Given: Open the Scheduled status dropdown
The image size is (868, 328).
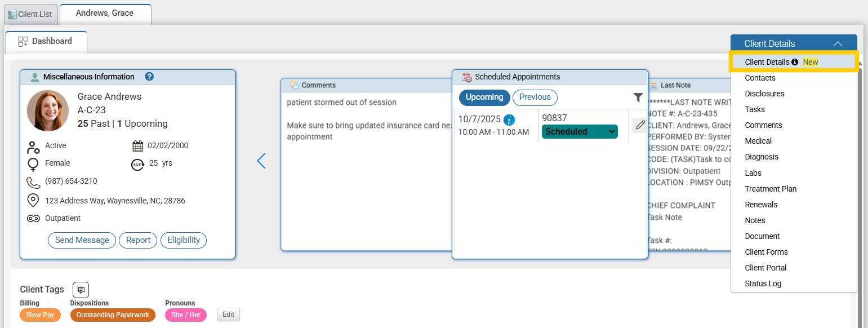Looking at the screenshot, I should click(x=580, y=131).
